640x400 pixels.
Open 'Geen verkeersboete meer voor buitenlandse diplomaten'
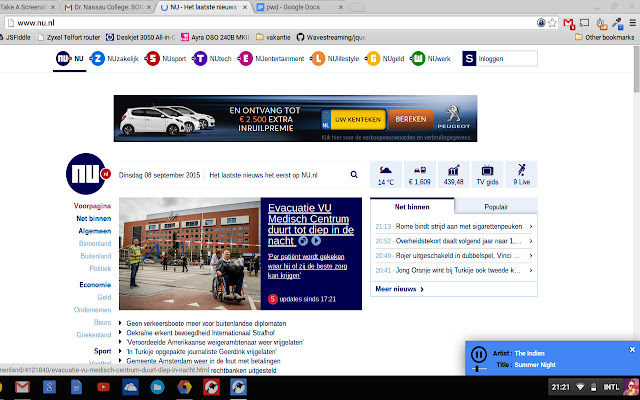(206, 323)
